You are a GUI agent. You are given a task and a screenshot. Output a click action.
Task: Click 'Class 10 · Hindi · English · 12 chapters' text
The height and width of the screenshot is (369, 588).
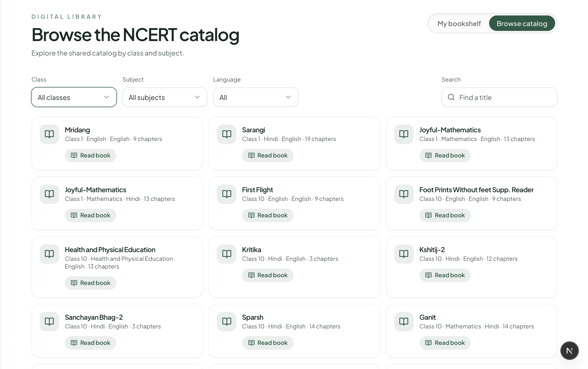click(468, 259)
